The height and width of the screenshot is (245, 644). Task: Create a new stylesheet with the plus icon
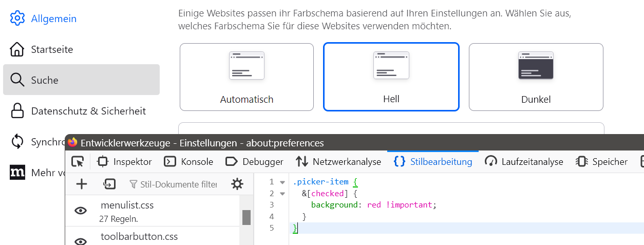click(82, 184)
